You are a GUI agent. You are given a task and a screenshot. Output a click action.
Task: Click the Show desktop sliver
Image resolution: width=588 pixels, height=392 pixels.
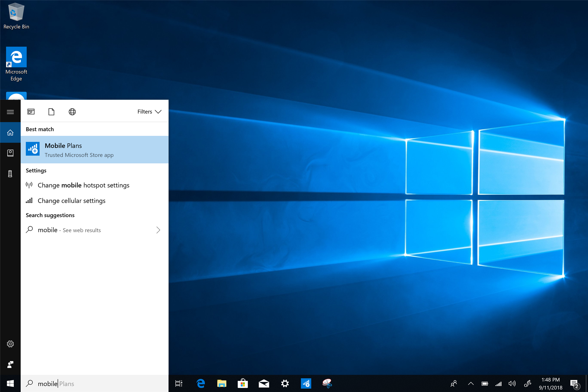click(587, 384)
